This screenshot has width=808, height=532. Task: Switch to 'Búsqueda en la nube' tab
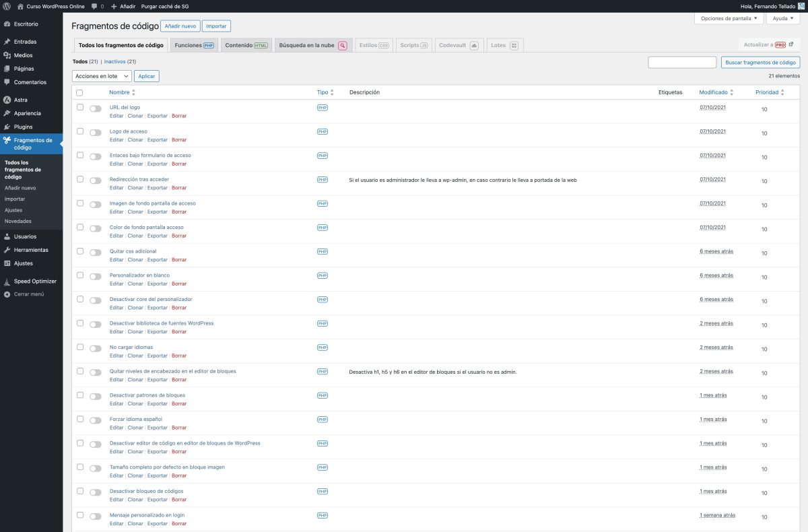(x=313, y=45)
